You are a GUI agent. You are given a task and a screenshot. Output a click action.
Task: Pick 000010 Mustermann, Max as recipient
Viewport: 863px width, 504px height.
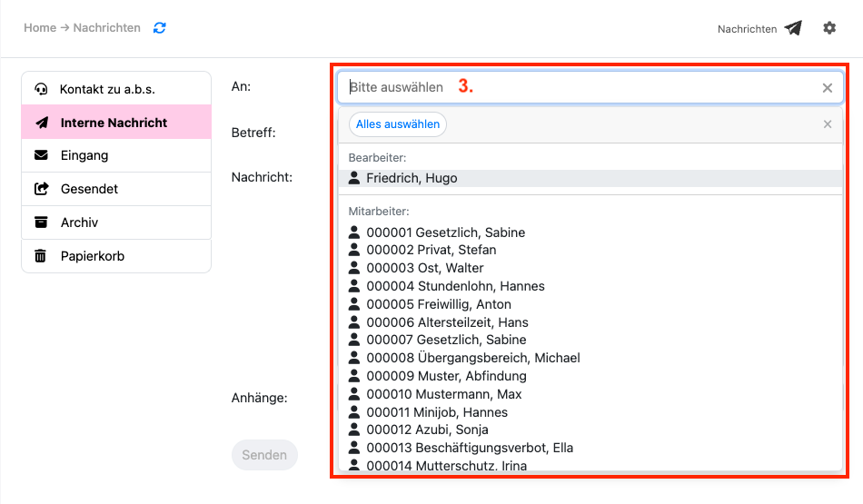443,394
